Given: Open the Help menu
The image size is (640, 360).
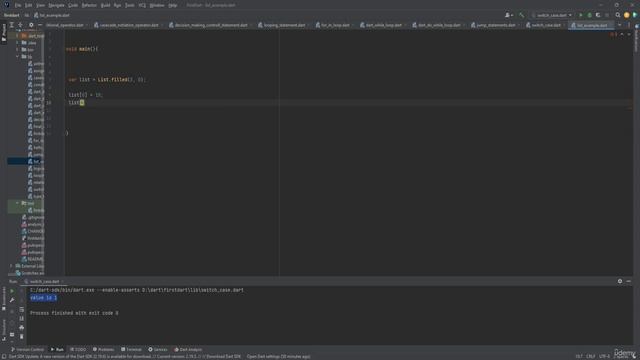Looking at the screenshot, I should pos(173,5).
